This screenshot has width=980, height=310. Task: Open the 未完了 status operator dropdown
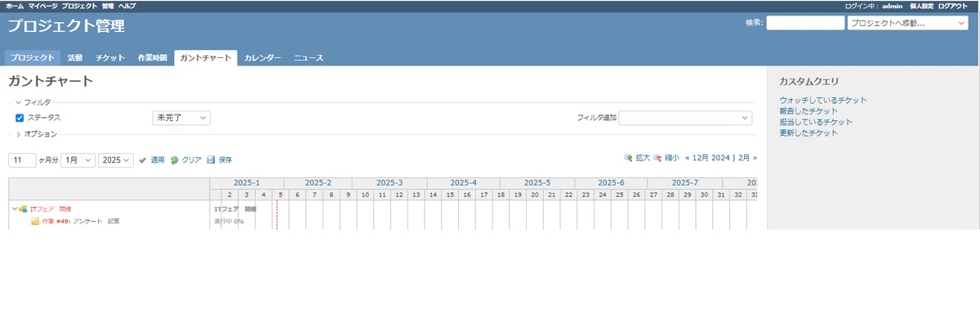[x=181, y=118]
